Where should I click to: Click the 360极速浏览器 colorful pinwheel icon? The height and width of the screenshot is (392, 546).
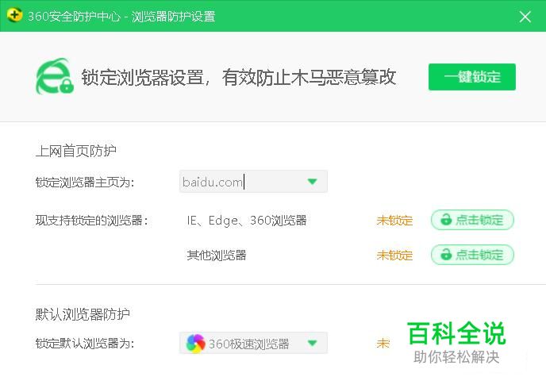(x=196, y=344)
